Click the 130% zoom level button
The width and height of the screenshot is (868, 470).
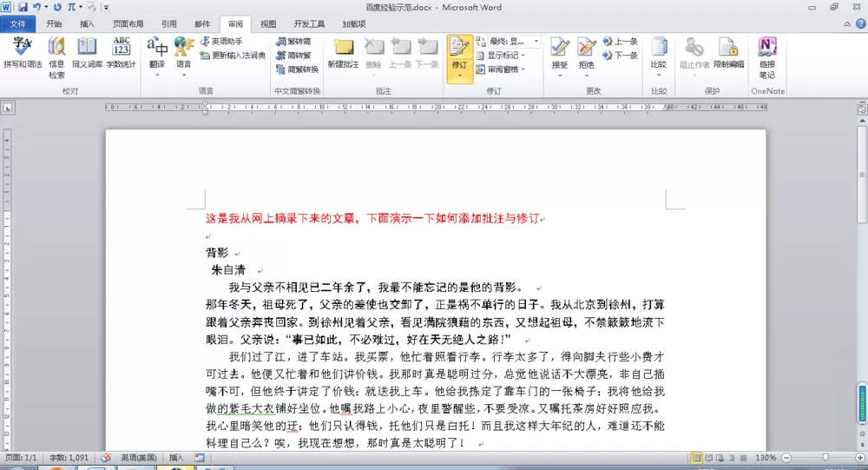[x=766, y=458]
